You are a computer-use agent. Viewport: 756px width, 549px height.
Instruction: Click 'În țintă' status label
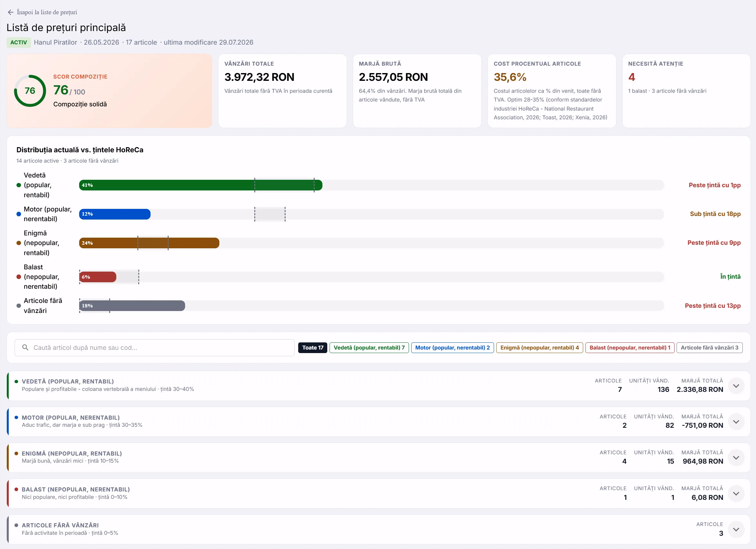point(730,276)
